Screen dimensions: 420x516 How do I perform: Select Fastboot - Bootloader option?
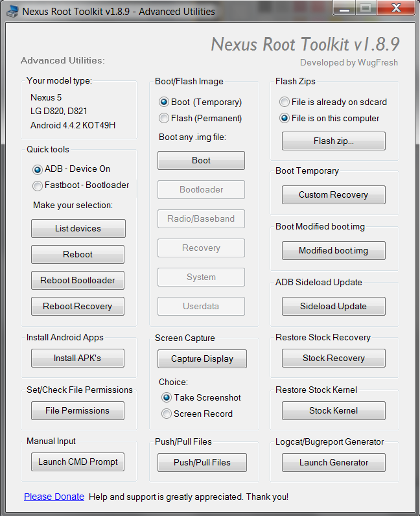[38, 185]
